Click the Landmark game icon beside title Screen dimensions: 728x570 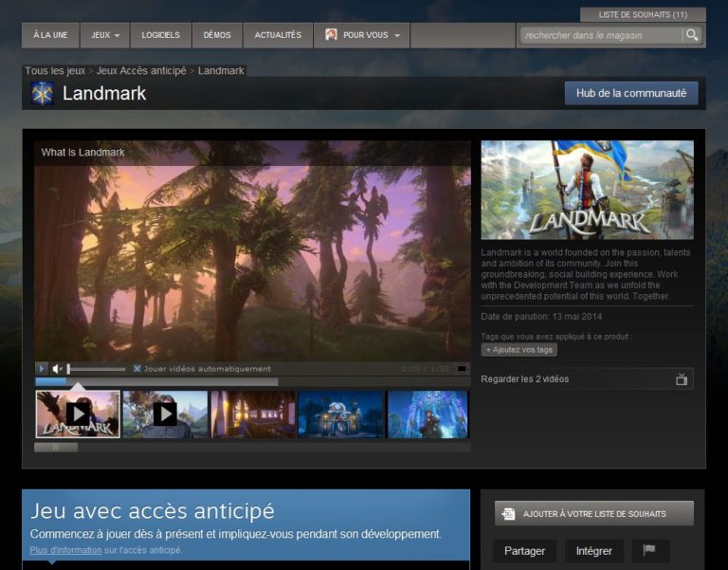pos(43,93)
